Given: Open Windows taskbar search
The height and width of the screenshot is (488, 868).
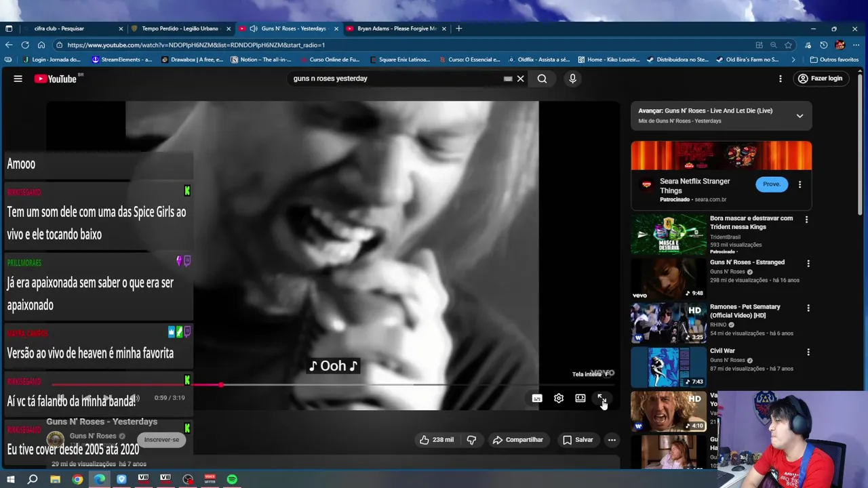Looking at the screenshot, I should tap(33, 479).
